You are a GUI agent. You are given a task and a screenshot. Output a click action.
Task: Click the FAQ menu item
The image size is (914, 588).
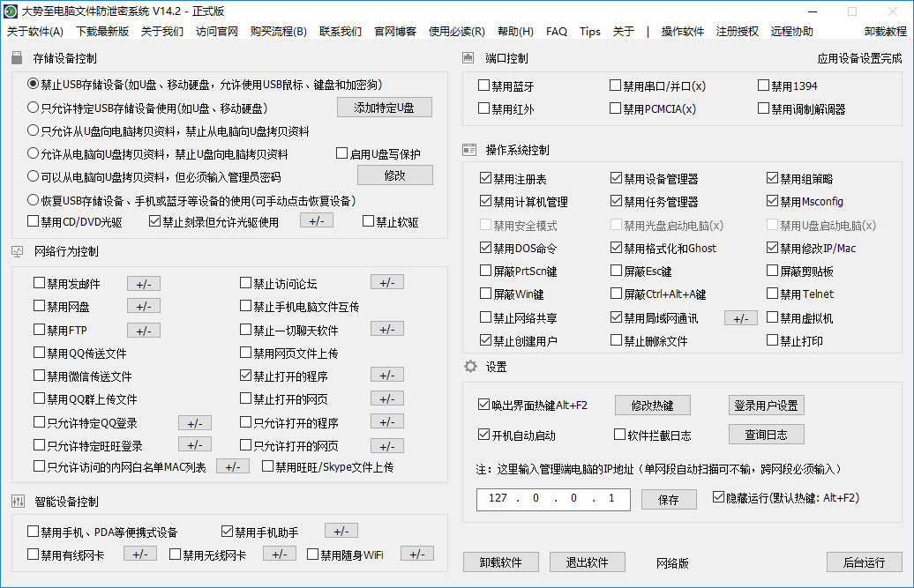coord(556,31)
